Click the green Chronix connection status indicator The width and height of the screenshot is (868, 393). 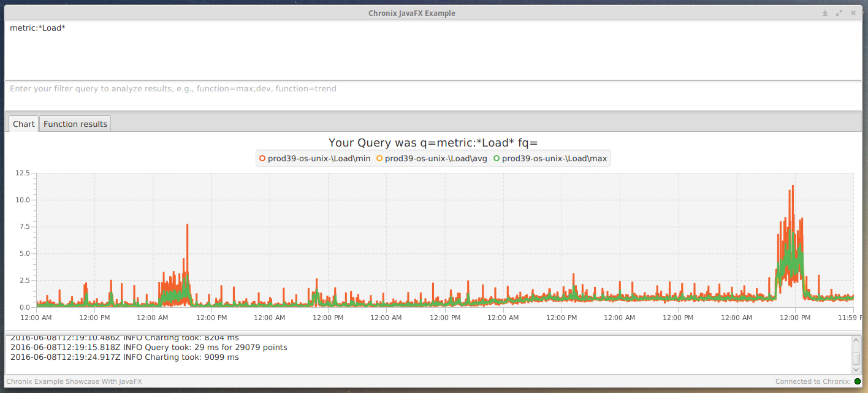858,381
